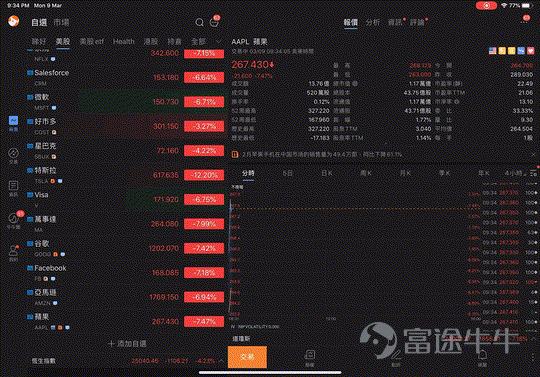
Task: Open the profile person sidebar icon
Action: pos(13,253)
